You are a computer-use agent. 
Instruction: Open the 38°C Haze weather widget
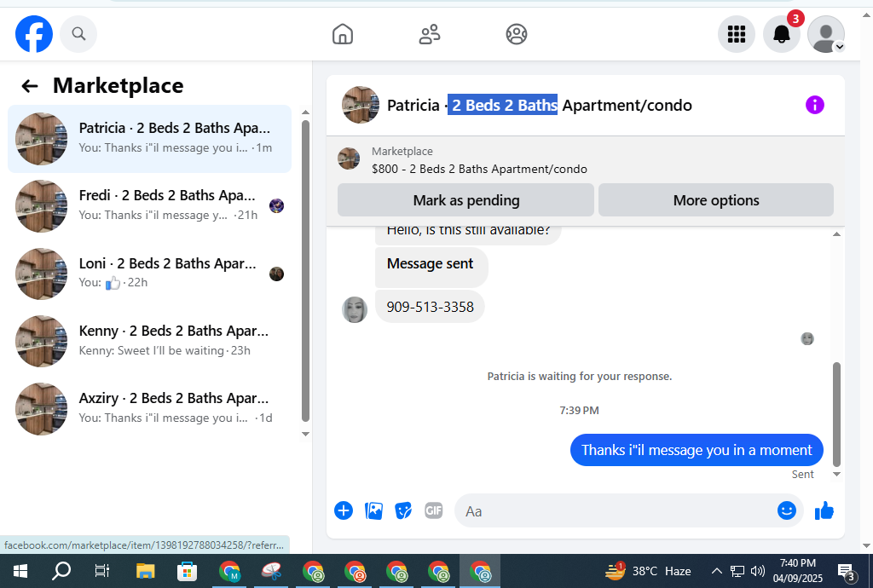point(648,571)
